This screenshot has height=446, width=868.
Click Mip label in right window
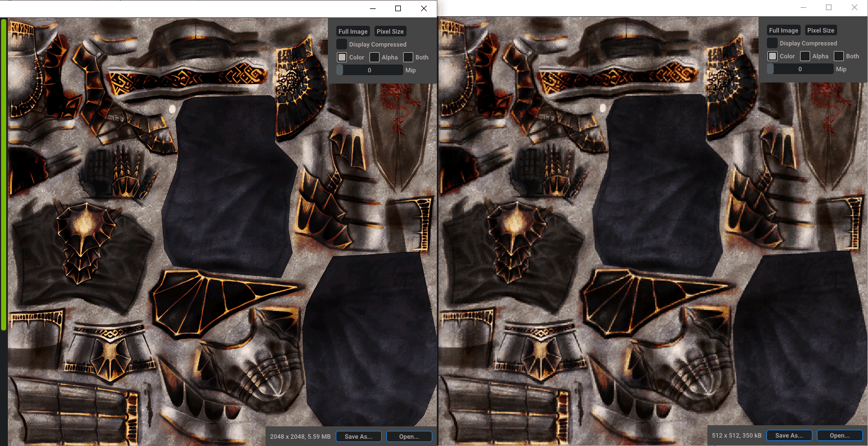pos(841,69)
